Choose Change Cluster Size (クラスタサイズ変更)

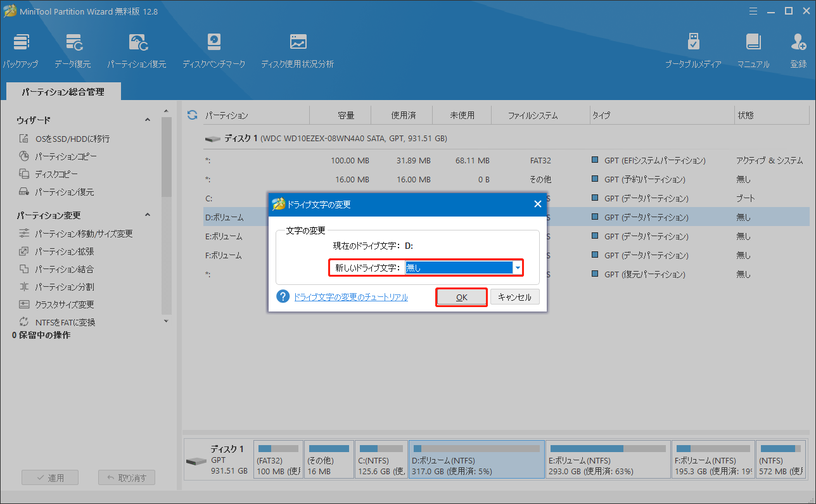click(x=56, y=305)
